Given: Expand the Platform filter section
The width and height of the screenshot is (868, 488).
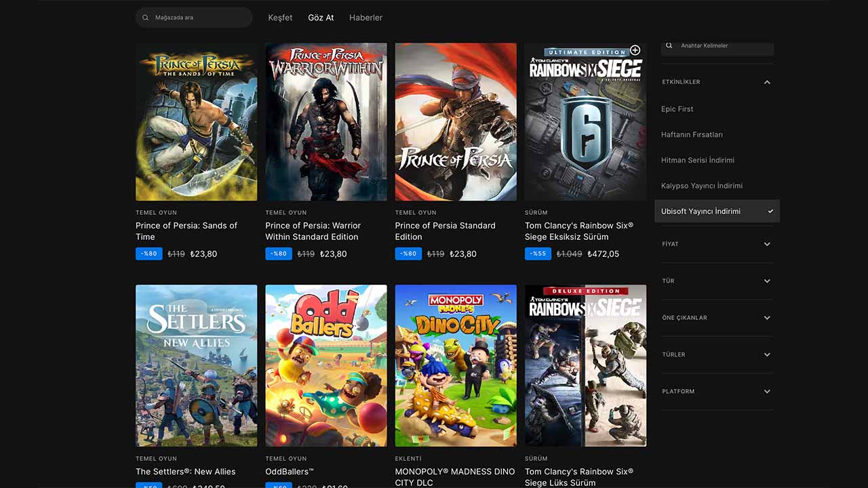Looking at the screenshot, I should (x=767, y=392).
